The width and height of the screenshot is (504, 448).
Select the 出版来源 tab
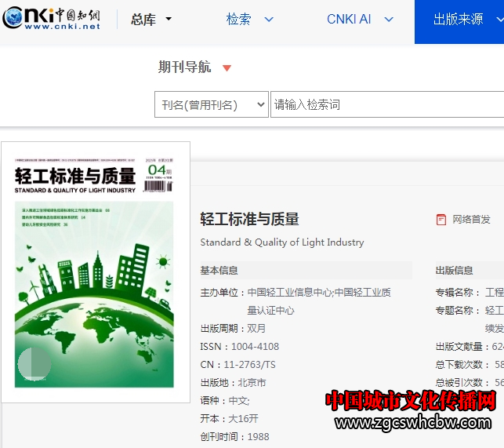coord(459,20)
